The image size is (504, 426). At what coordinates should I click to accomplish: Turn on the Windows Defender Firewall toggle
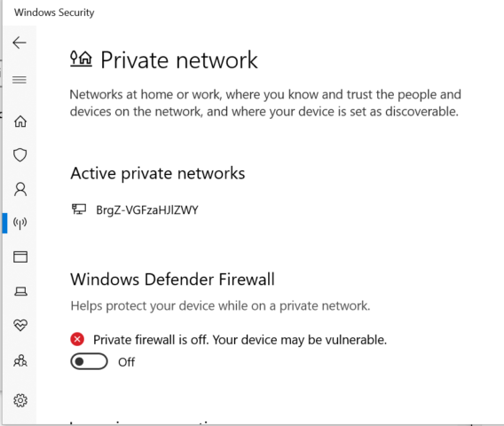pos(89,361)
